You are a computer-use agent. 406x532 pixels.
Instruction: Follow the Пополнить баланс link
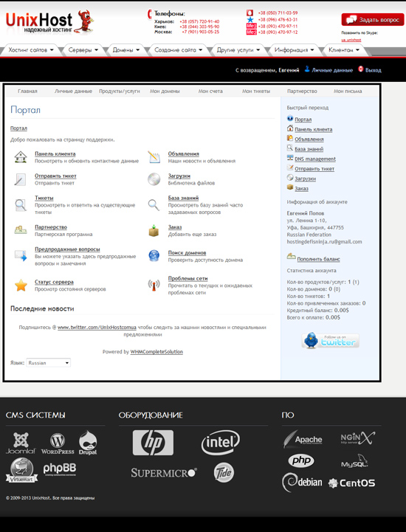point(318,259)
